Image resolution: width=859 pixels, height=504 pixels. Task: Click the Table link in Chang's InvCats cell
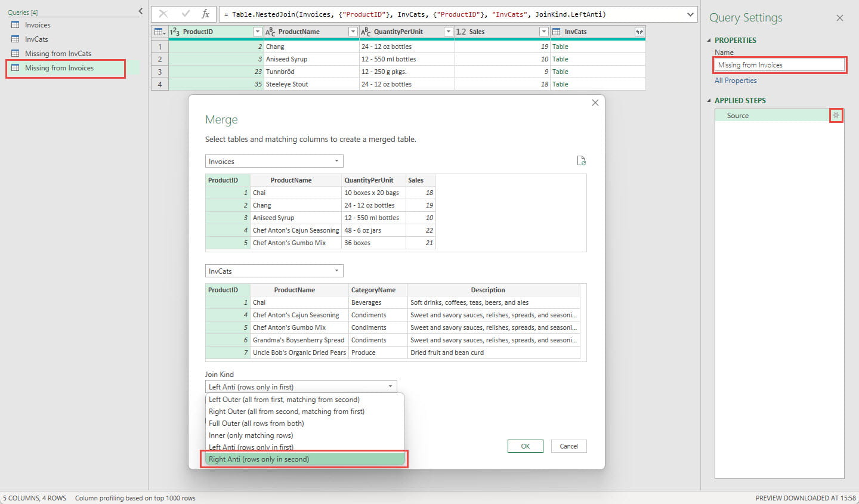click(x=560, y=46)
